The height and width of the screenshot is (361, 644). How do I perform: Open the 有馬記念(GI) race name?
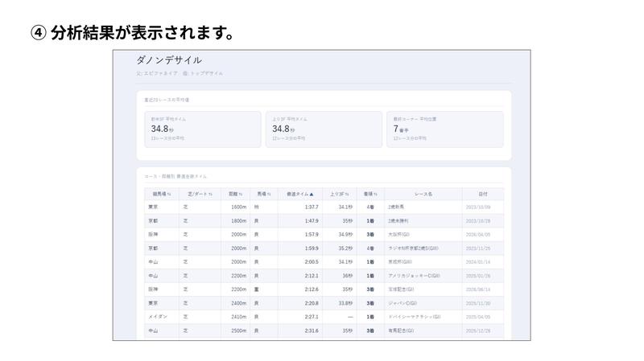click(x=401, y=330)
